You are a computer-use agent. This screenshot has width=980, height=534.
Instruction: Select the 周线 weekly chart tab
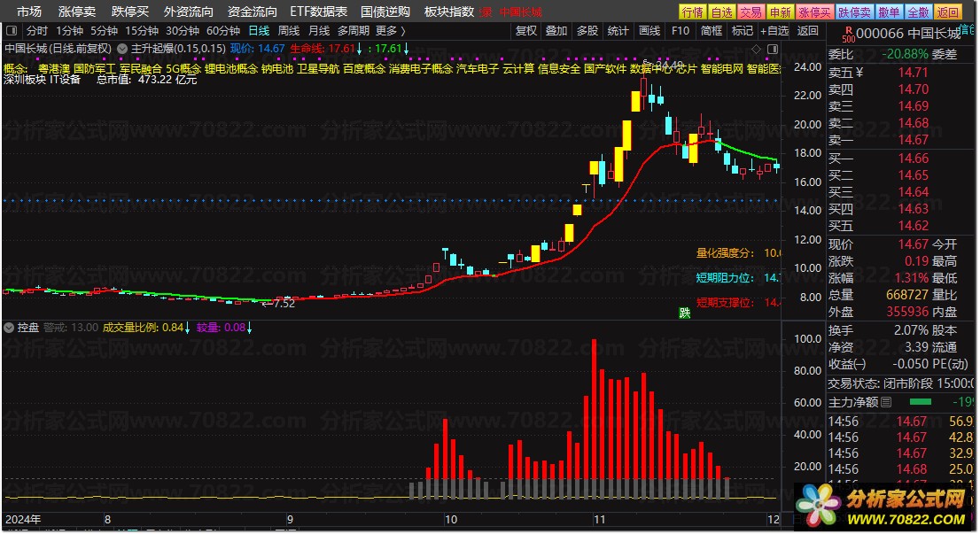pyautogui.click(x=289, y=31)
